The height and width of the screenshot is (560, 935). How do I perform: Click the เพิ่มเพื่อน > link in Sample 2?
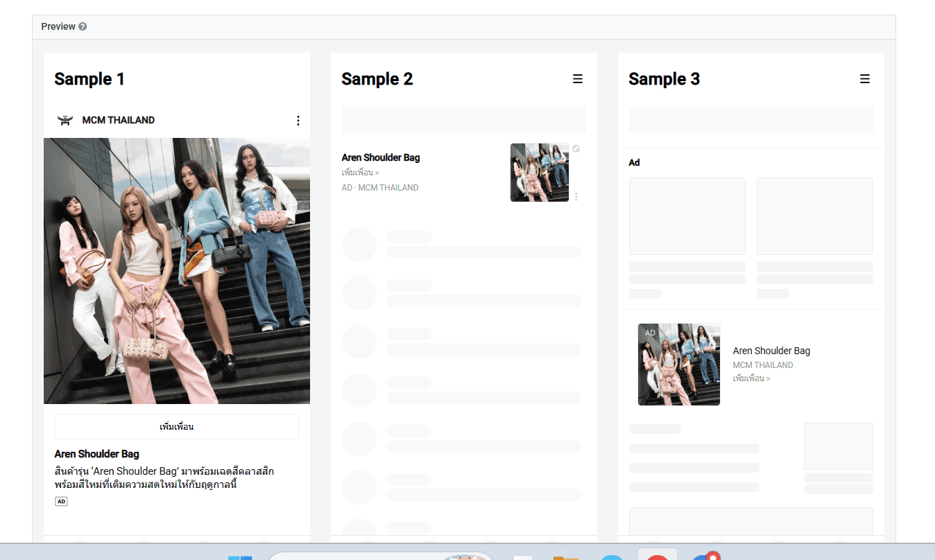(x=361, y=173)
